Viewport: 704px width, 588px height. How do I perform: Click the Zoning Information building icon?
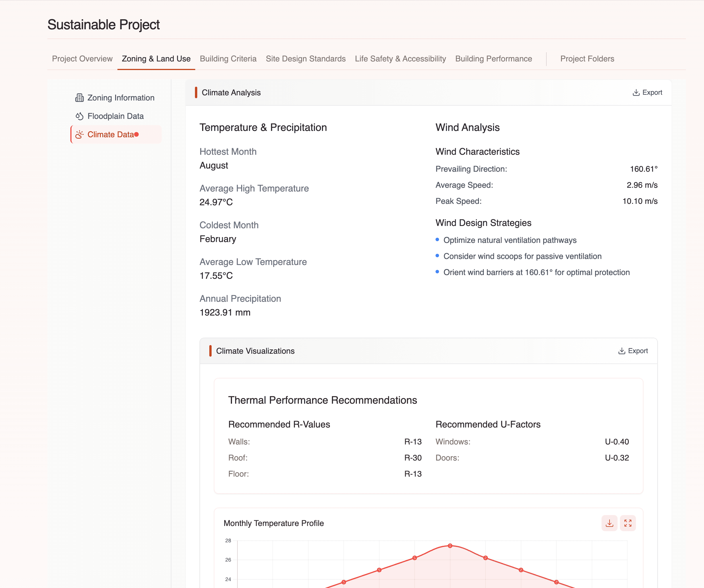coord(79,98)
